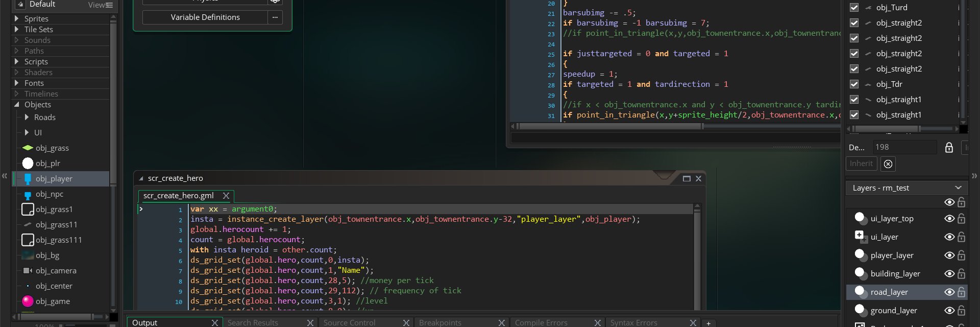Screen dimensions: 980x327
Task: Expand the Sprites folder
Action: pos(17,18)
